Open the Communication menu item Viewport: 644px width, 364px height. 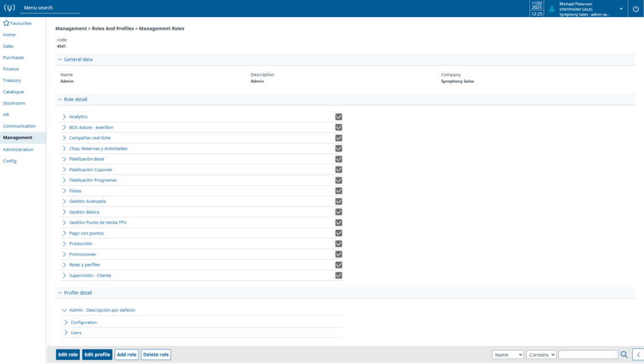19,126
